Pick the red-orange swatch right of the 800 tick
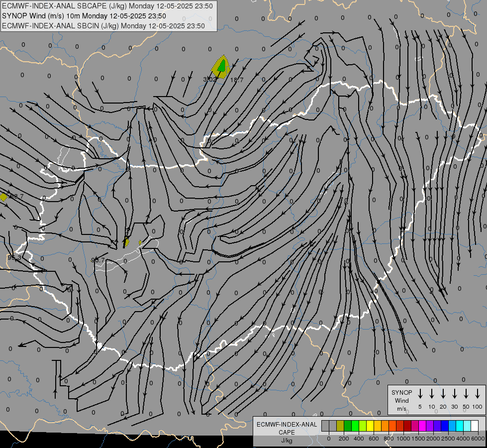The image size is (487, 448). coord(392,426)
